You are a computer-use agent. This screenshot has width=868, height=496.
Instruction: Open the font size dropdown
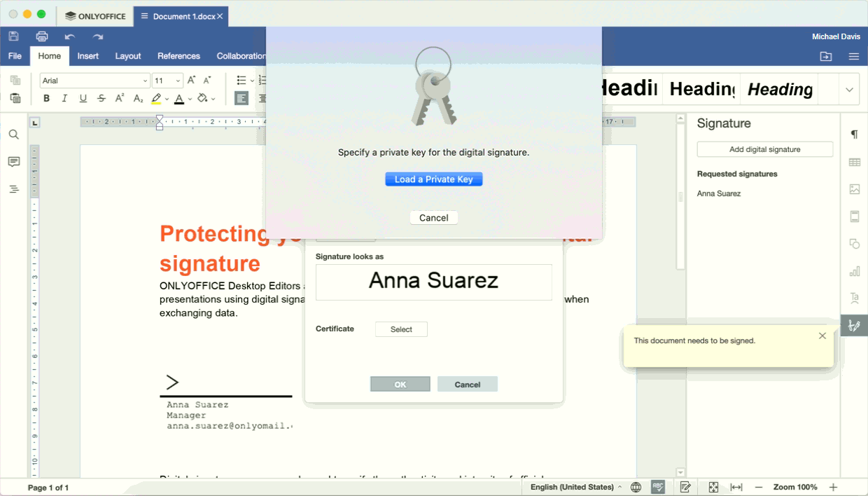click(x=176, y=80)
